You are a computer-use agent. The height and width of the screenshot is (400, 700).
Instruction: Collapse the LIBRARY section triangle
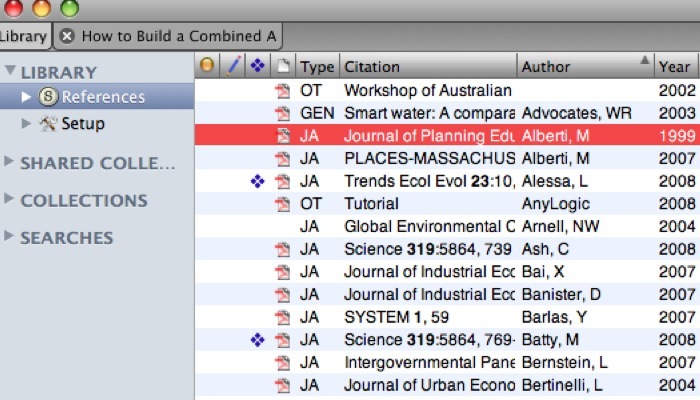[10, 71]
